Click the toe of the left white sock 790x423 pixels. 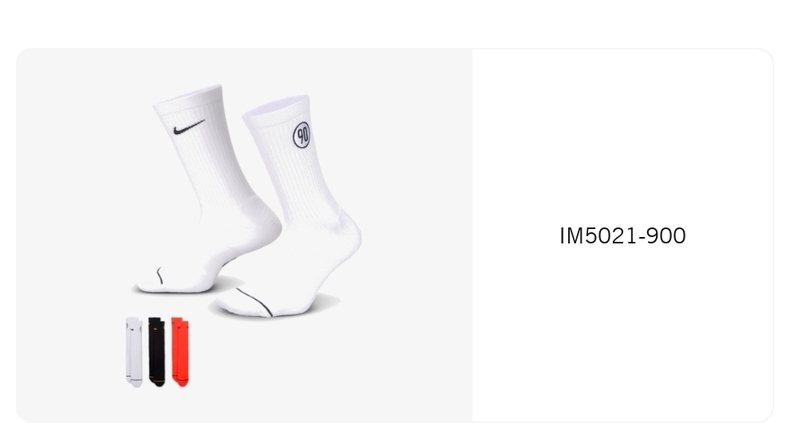pyautogui.click(x=149, y=281)
